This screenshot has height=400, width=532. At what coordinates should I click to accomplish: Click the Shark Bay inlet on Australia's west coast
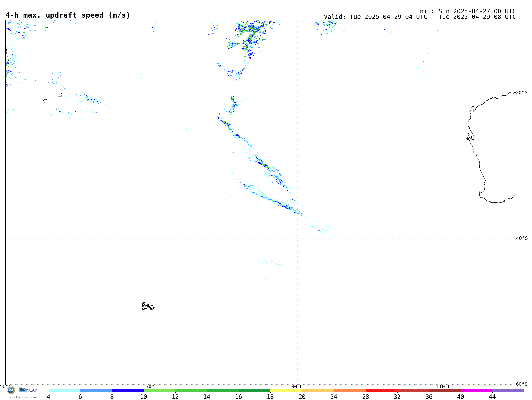(470, 137)
